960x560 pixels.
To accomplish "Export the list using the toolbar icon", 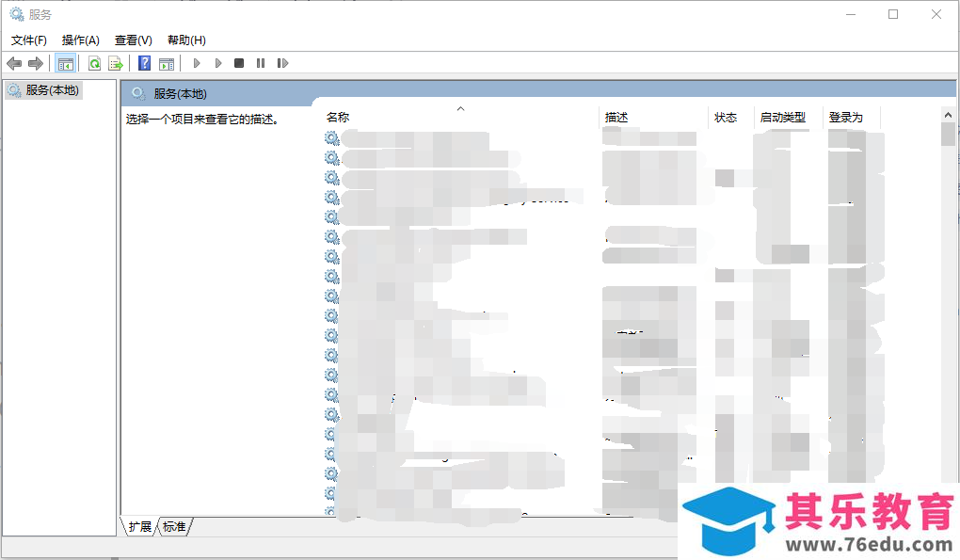I will point(115,63).
